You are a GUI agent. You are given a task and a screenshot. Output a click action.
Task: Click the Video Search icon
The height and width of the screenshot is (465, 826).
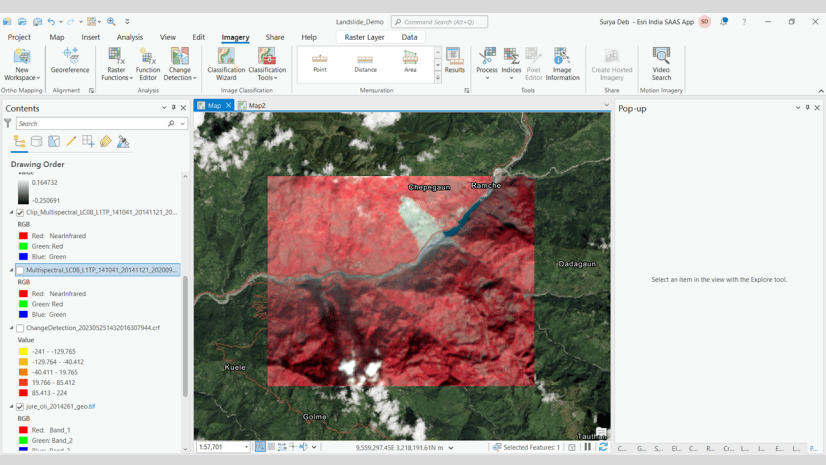[661, 64]
